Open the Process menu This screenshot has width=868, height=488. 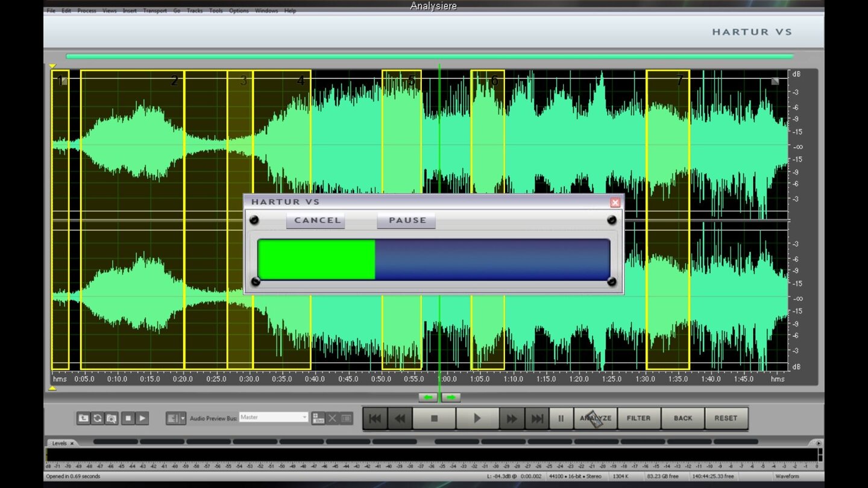point(87,11)
